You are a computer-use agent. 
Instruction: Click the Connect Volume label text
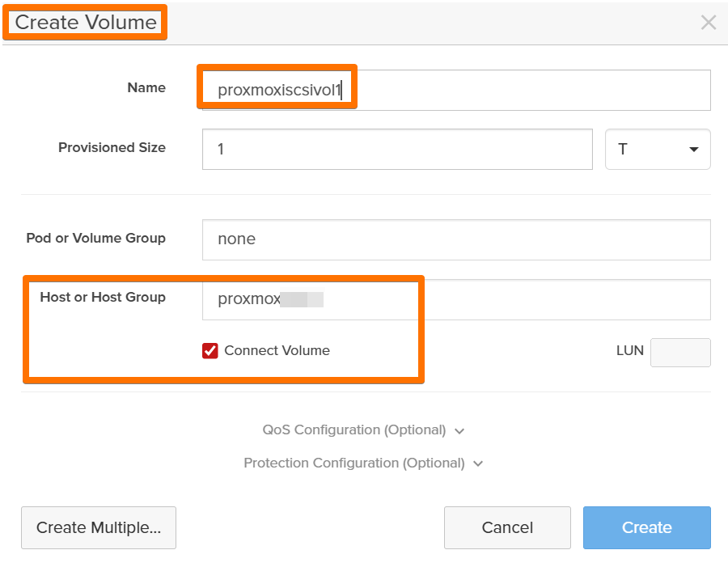click(x=277, y=350)
